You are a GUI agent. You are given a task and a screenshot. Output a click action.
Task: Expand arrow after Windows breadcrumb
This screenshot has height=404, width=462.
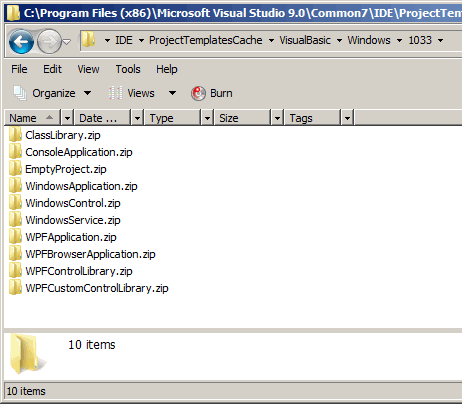(x=399, y=41)
